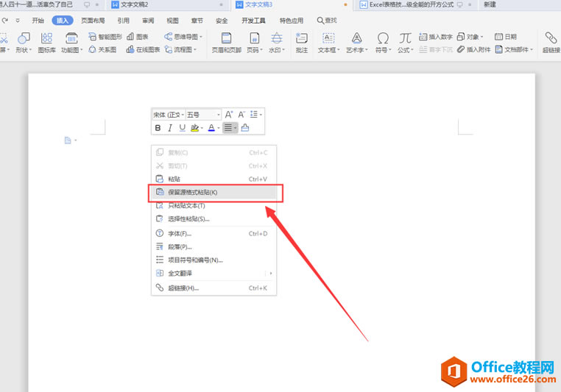
Task: Insert 页码 page number
Action: click(x=255, y=43)
